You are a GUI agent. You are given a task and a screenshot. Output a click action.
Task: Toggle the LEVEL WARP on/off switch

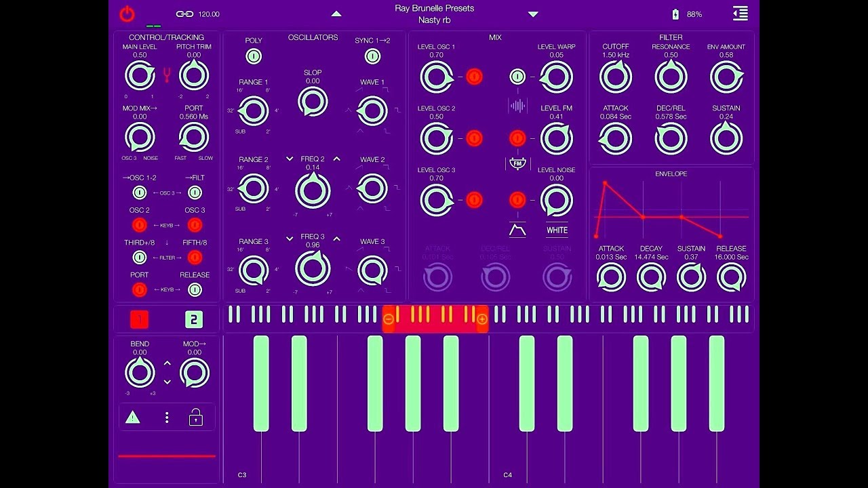[x=517, y=77]
